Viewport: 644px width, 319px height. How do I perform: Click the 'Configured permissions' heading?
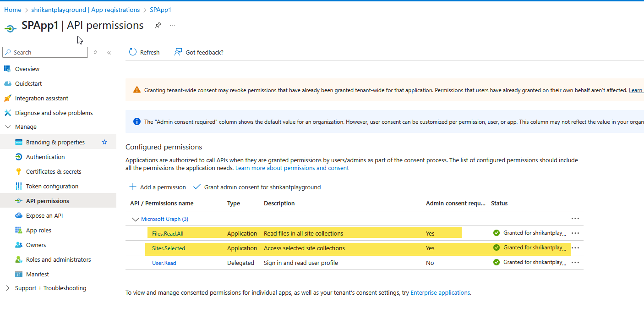[x=164, y=147]
